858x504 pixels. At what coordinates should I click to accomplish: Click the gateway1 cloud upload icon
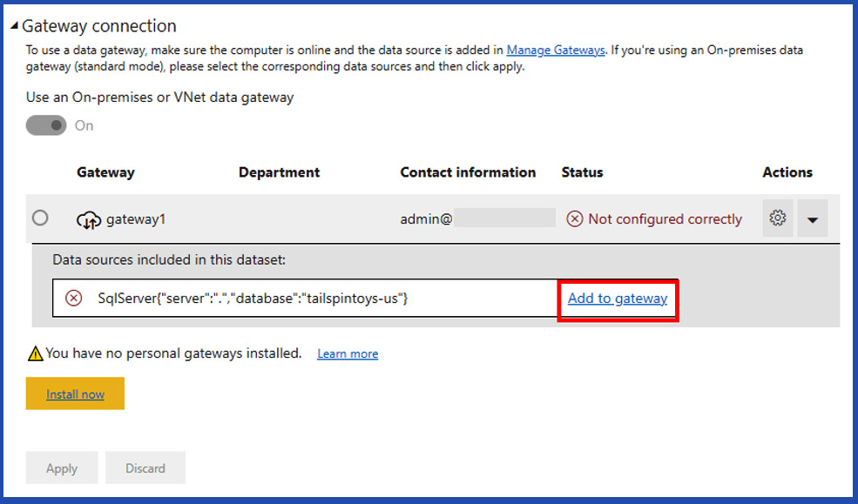coord(89,220)
